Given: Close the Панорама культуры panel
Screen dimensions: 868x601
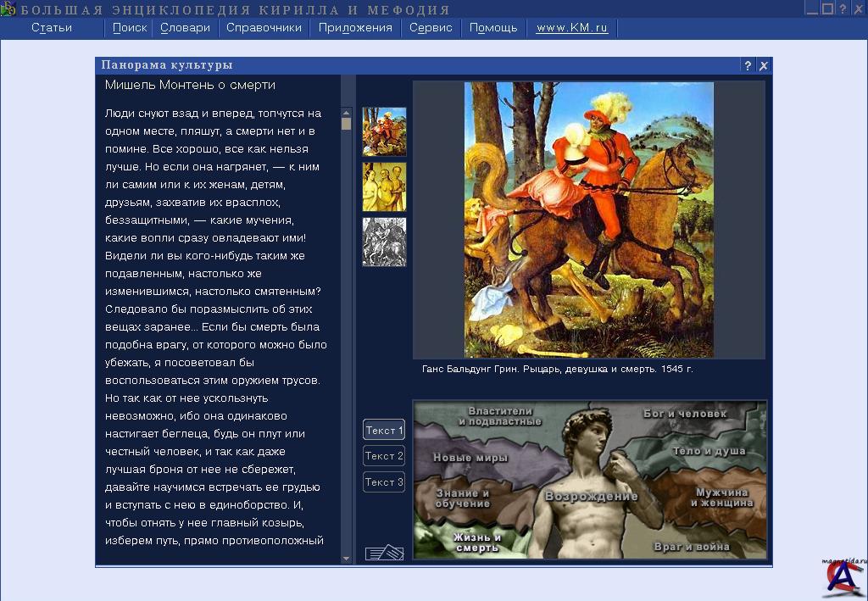Looking at the screenshot, I should click(764, 65).
